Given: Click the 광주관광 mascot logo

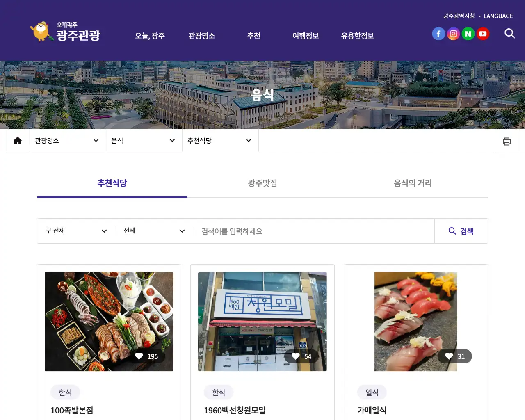Looking at the screenshot, I should tap(65, 32).
